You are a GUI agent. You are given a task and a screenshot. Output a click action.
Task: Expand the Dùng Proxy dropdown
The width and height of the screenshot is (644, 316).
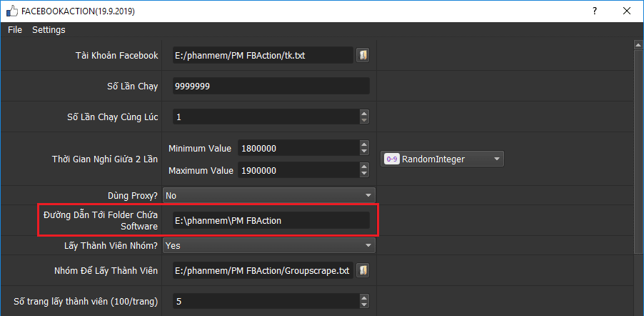pos(368,194)
